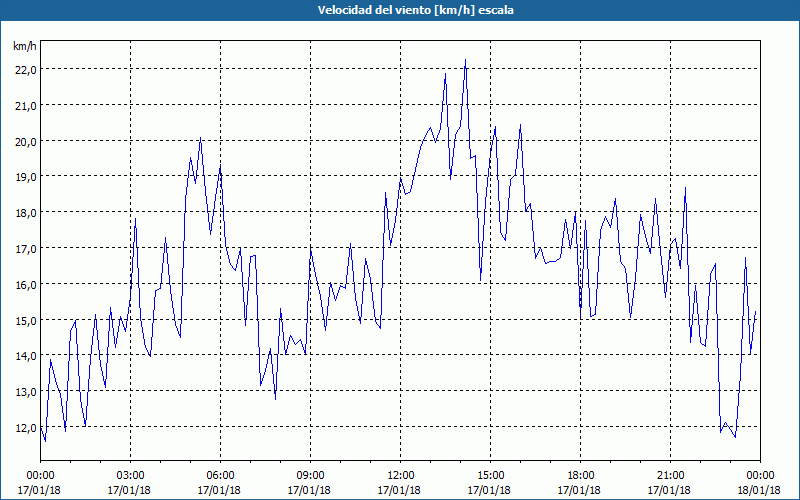The image size is (800, 500).
Task: Click the 09:00 time axis label
Action: tap(310, 476)
